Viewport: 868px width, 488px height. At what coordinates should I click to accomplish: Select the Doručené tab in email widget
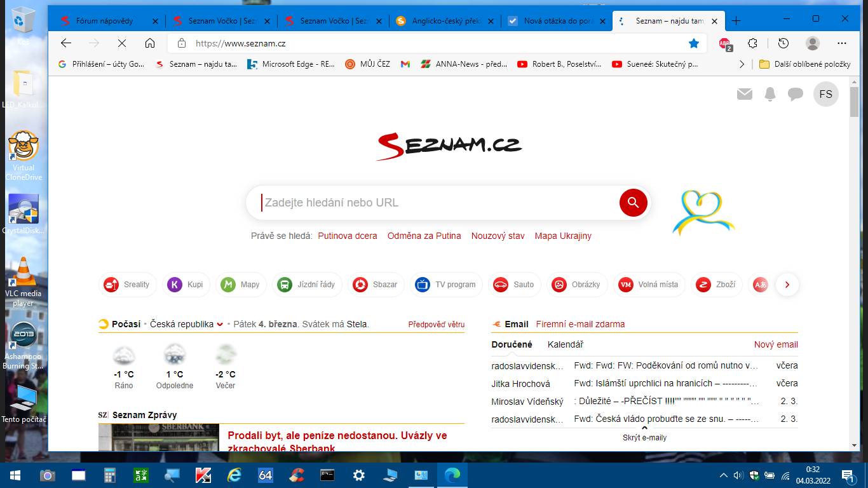coord(512,344)
